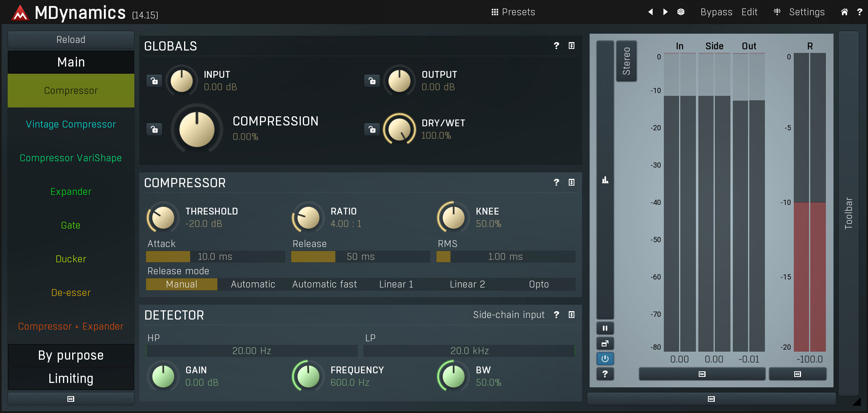Collapse the Detector panel
Image resolution: width=868 pixels, height=413 pixels.
tap(571, 315)
